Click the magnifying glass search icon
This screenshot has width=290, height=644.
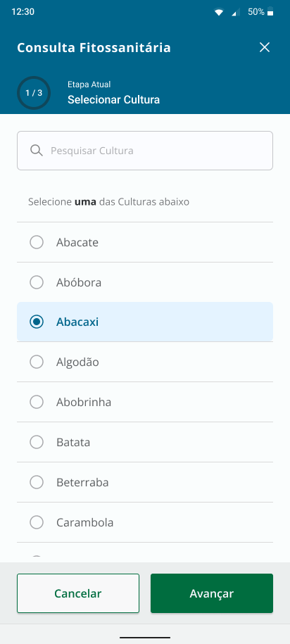pos(37,151)
